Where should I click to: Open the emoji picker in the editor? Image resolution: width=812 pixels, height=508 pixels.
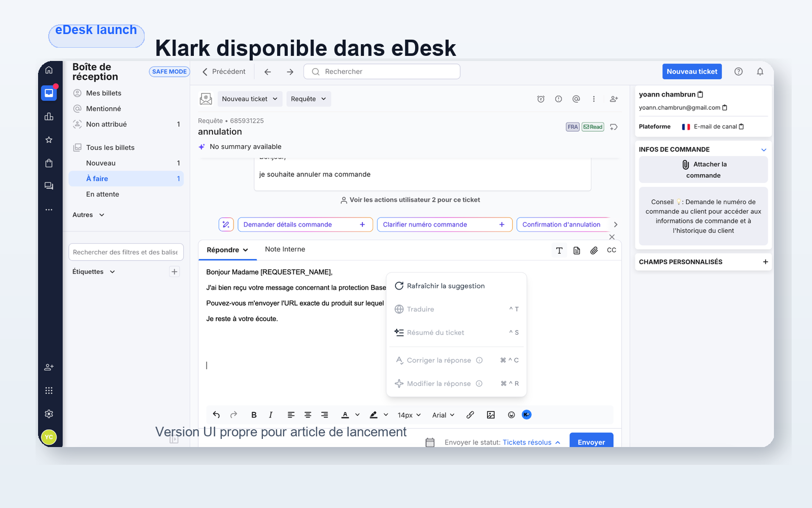[x=511, y=415]
